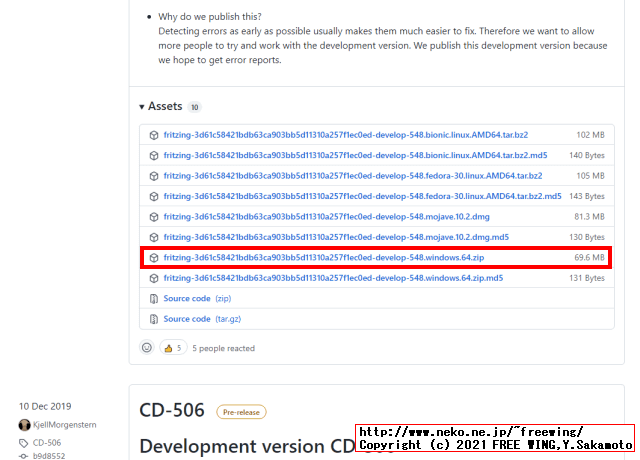Download Source code (zip)
Image resolution: width=640 pixels, height=460 pixels.
pyautogui.click(x=197, y=298)
